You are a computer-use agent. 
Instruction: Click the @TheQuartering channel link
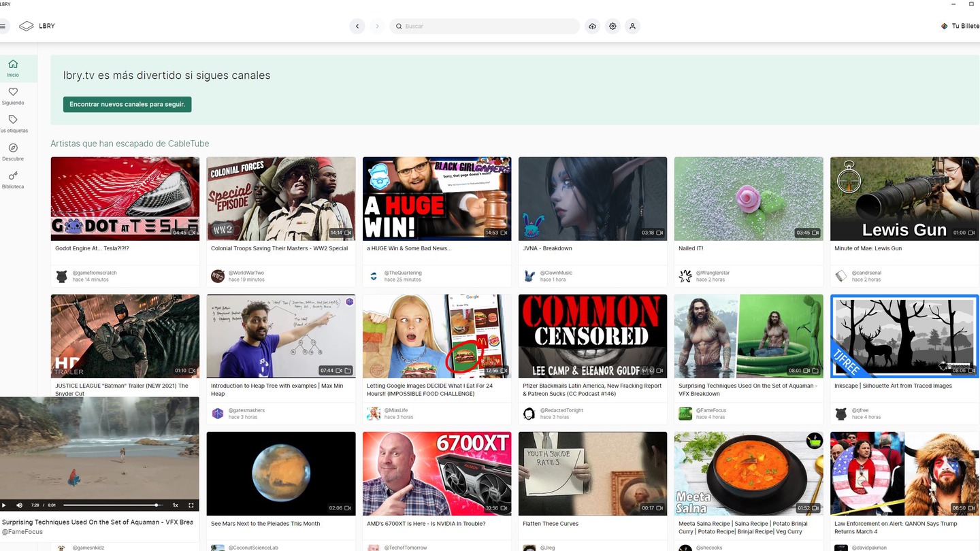[403, 273]
